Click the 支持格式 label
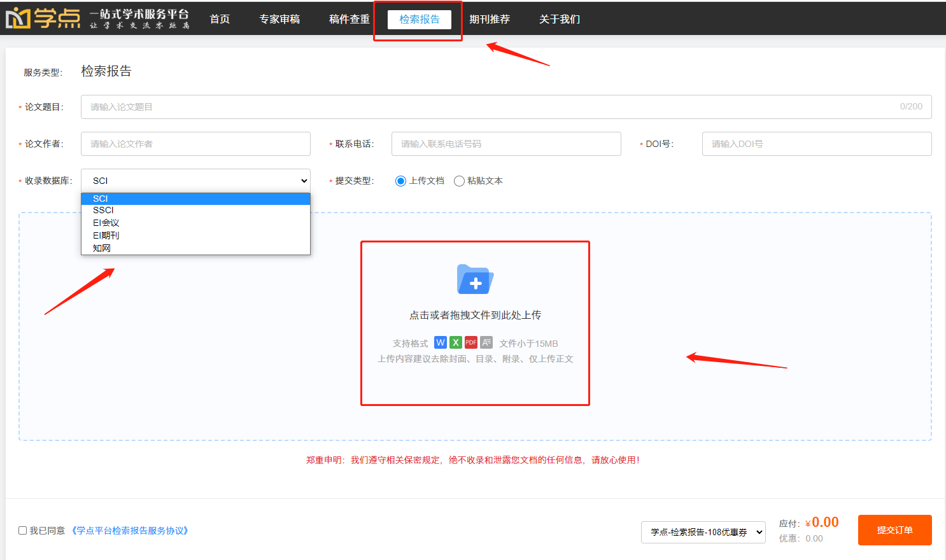 point(410,344)
